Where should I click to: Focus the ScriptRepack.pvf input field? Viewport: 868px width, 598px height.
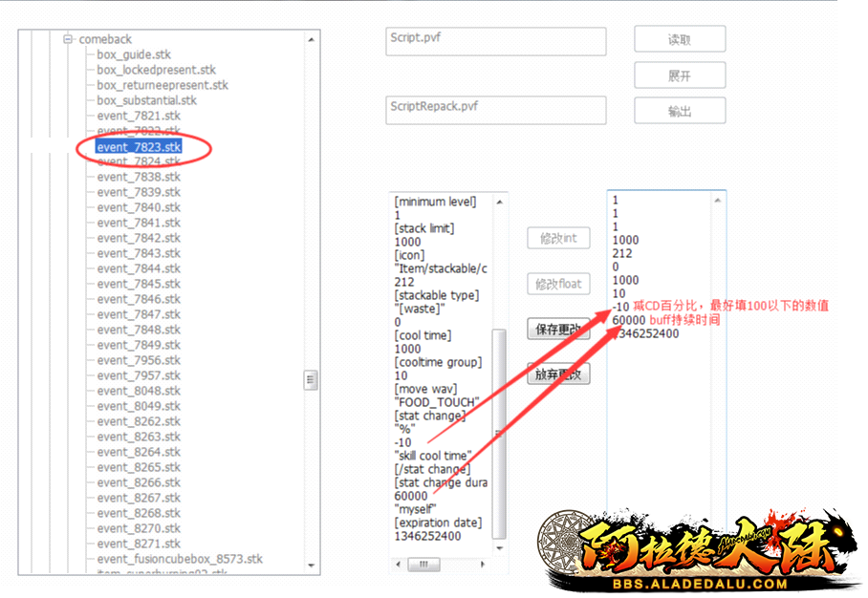(496, 110)
